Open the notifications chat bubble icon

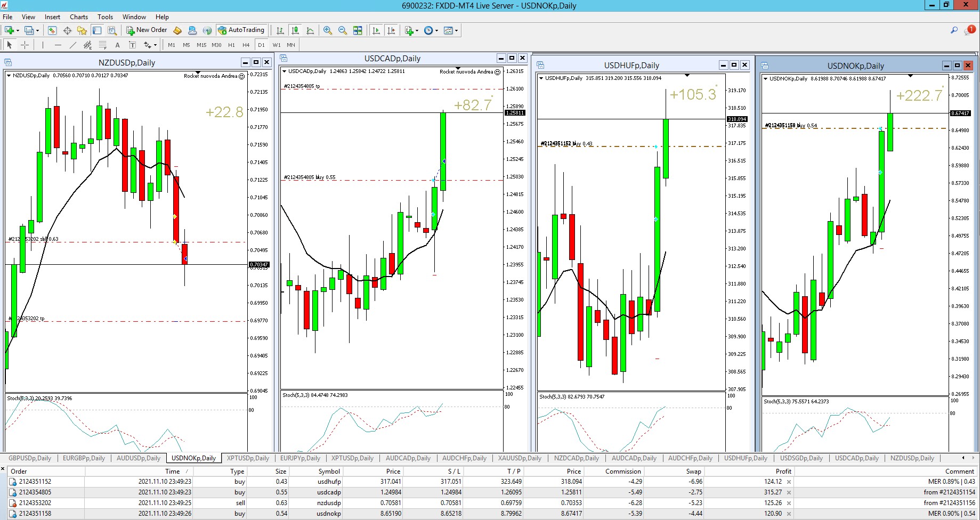point(969,30)
